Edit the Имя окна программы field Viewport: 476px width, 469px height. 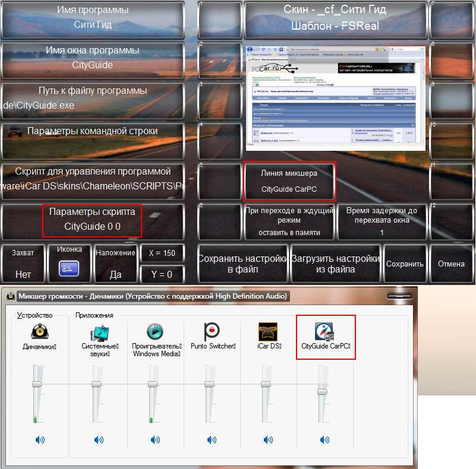[x=93, y=61]
